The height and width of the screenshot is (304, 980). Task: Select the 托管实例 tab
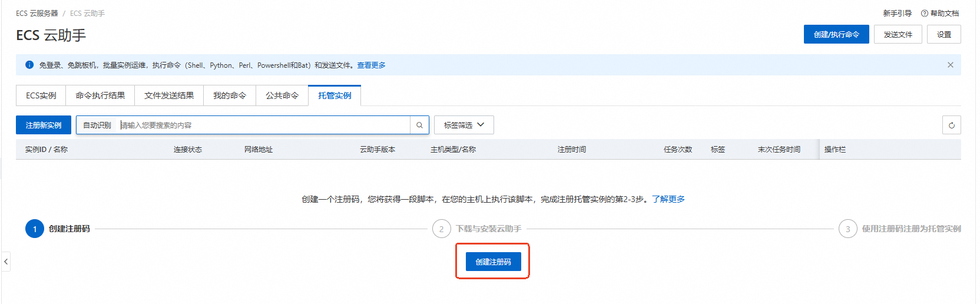click(x=335, y=95)
